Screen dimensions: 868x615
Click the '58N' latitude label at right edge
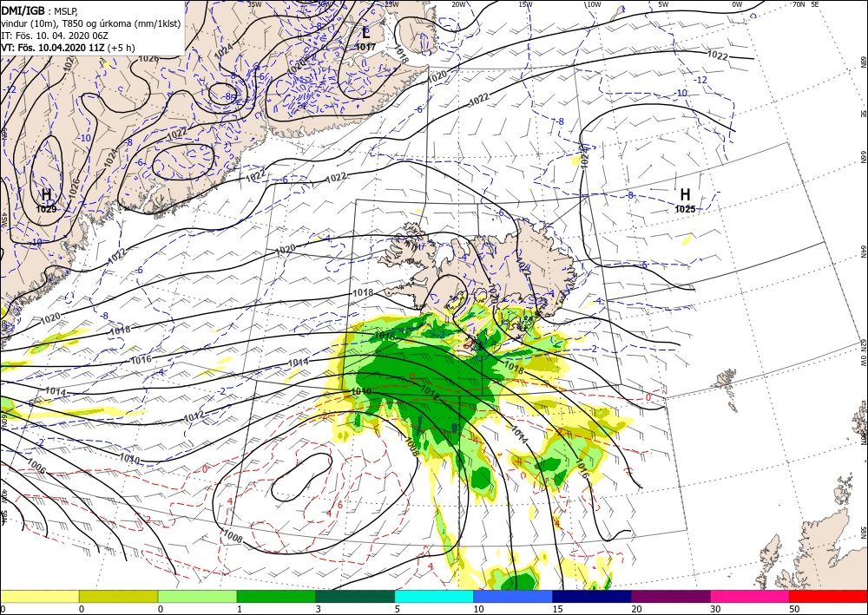[x=863, y=533]
